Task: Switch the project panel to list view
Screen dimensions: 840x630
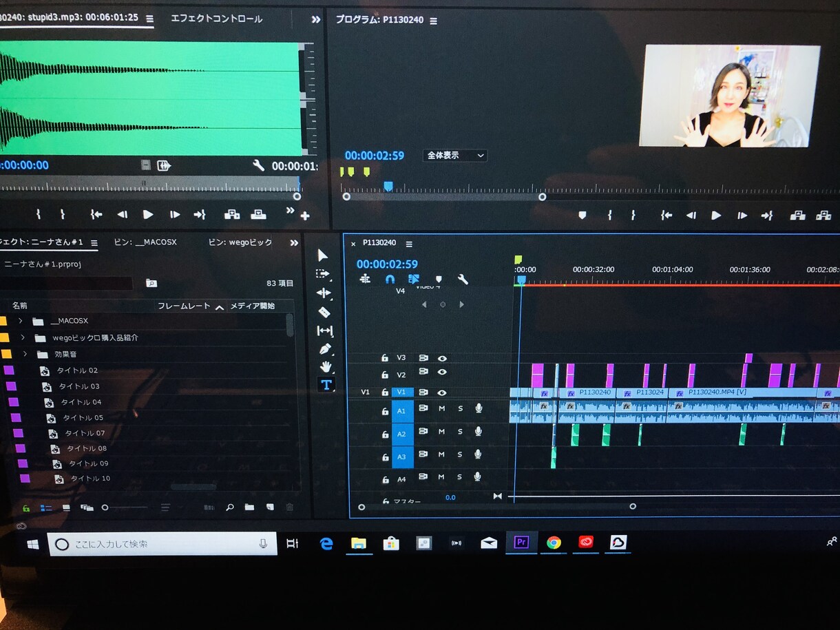Action: (x=45, y=508)
